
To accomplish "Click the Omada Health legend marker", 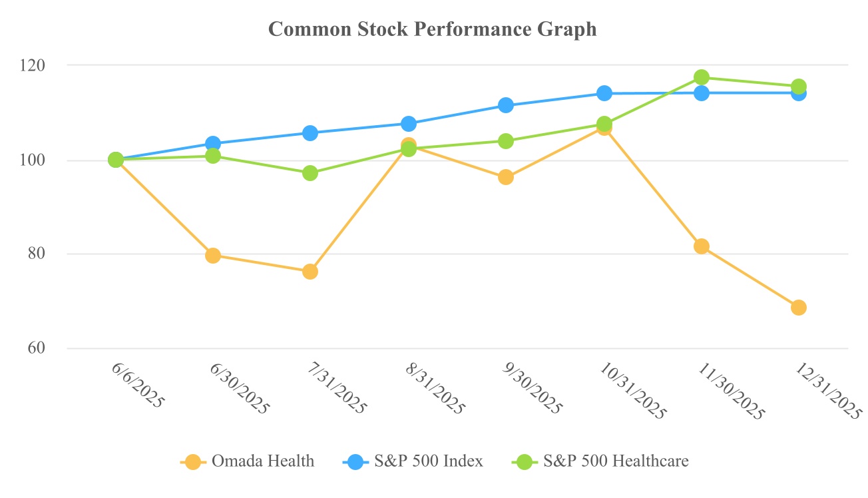I will (x=192, y=461).
